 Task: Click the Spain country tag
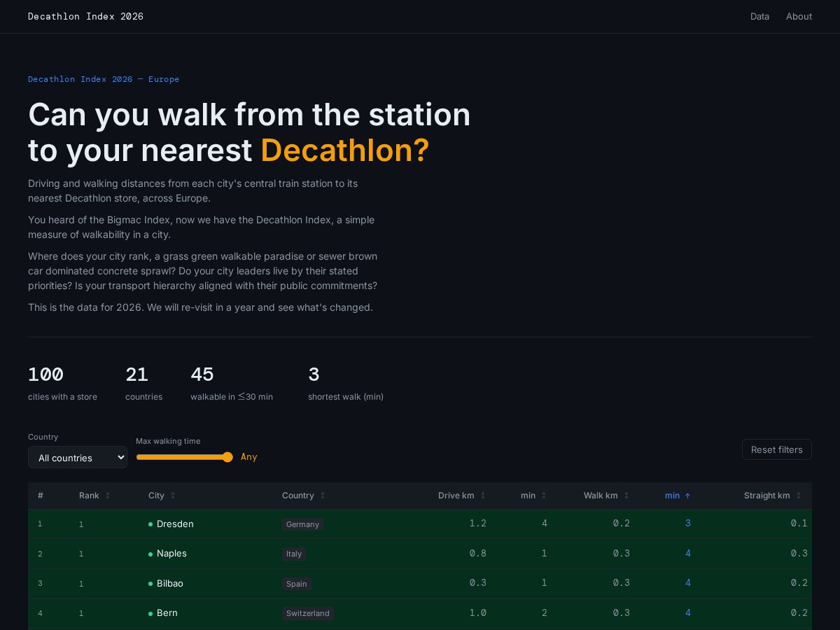pos(297,584)
